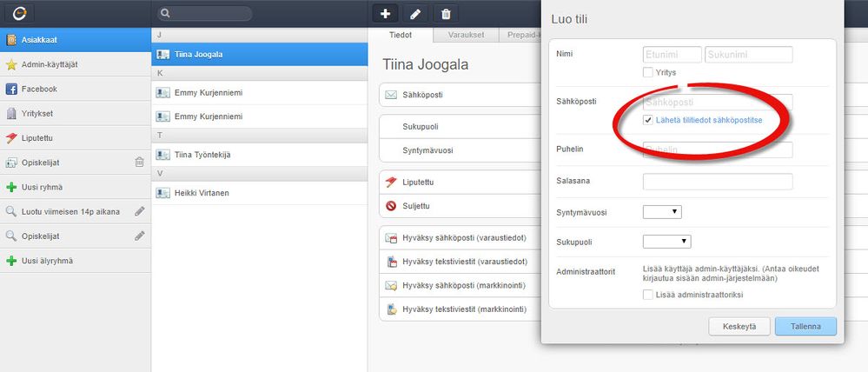The width and height of the screenshot is (868, 372).
Task: Click the Keskeytä button
Action: pyautogui.click(x=739, y=327)
